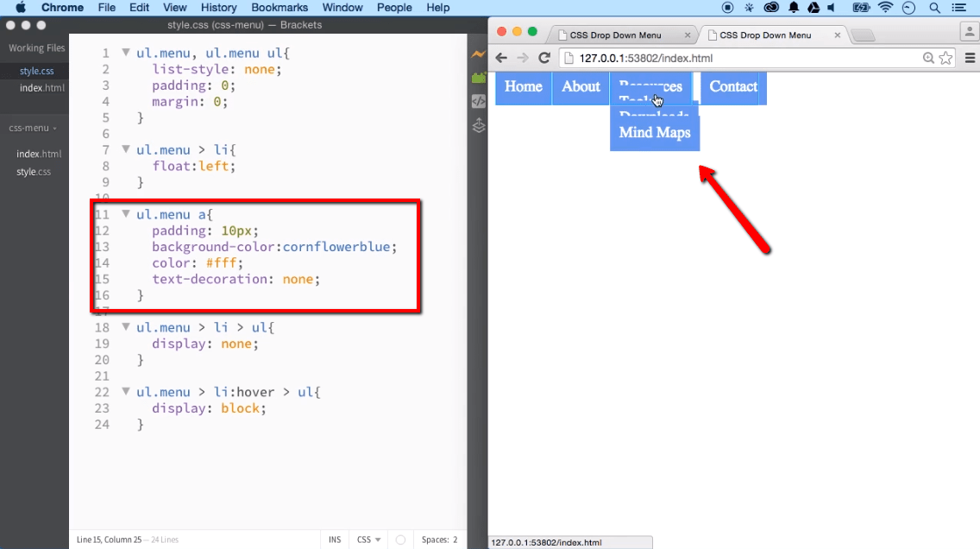The height and width of the screenshot is (549, 980).
Task: Click the Contact link in the navigation menu
Action: [732, 87]
